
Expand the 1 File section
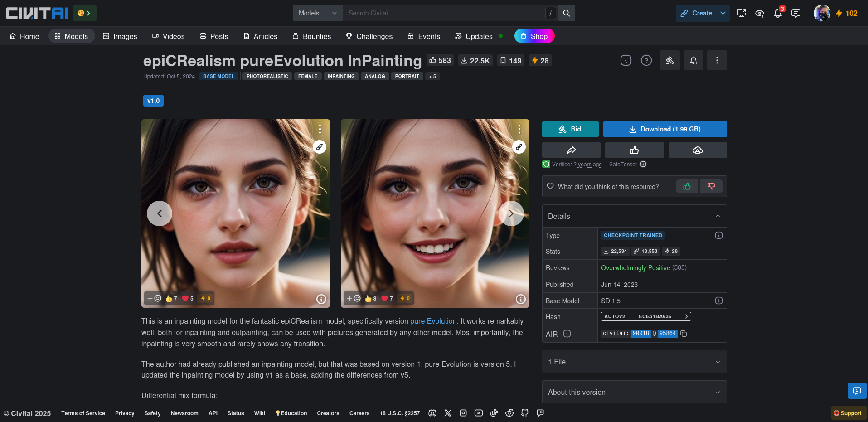634,362
